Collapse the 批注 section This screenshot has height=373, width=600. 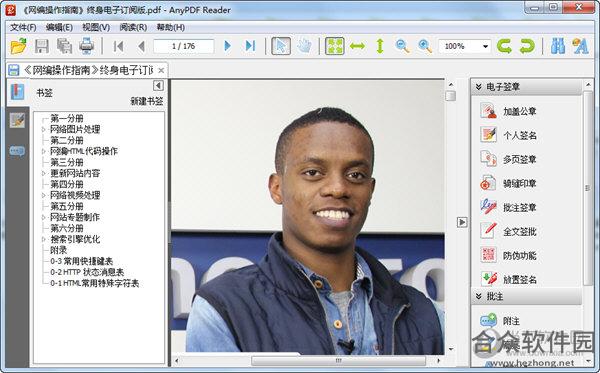click(478, 296)
